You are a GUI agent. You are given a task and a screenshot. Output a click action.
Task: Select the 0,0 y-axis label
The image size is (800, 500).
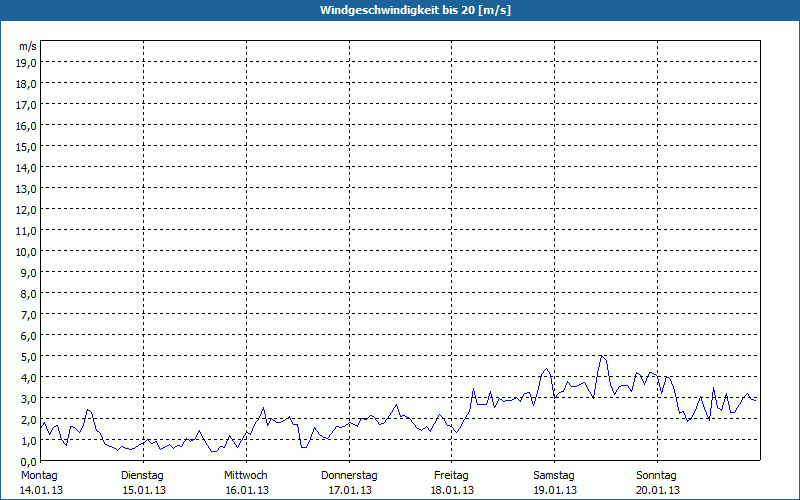(28, 462)
